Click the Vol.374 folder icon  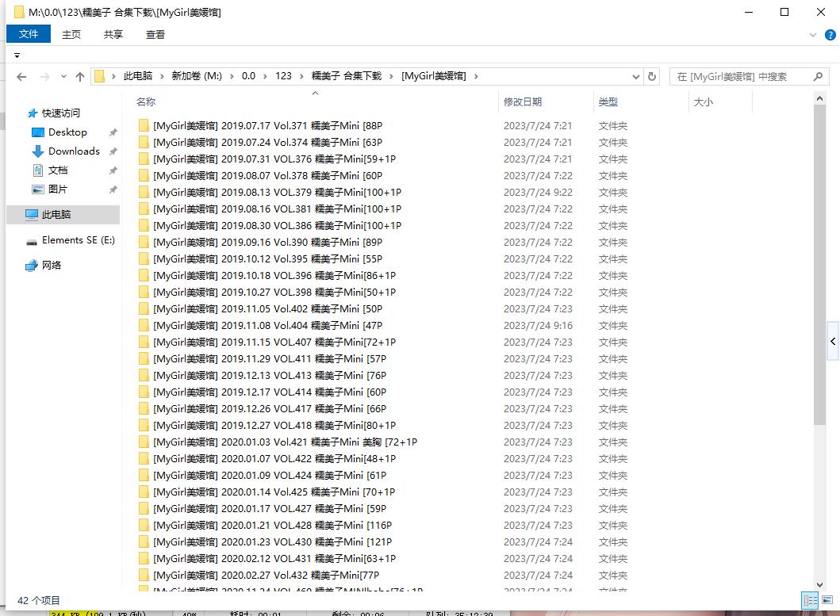(144, 143)
